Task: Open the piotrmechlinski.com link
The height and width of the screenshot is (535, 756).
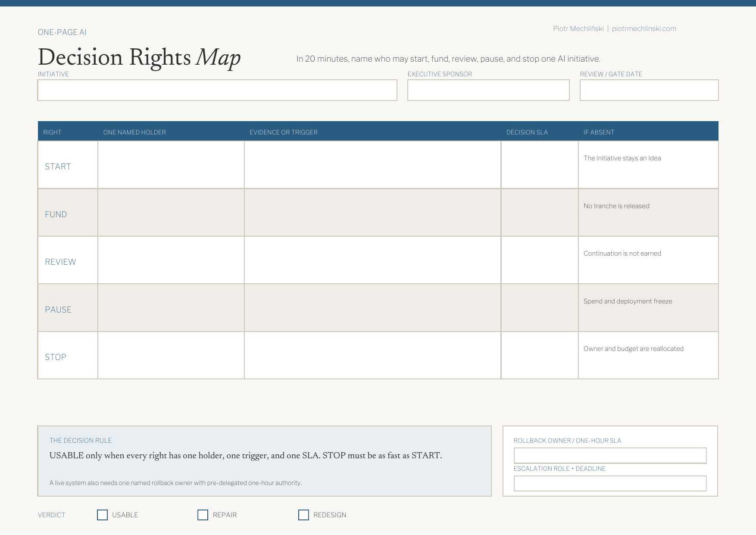Action: click(x=644, y=28)
